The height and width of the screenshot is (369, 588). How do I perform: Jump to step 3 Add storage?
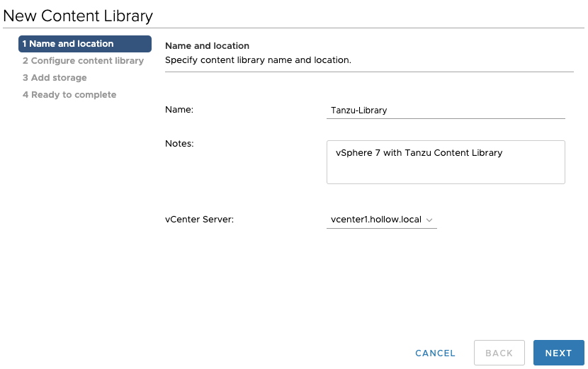(55, 78)
